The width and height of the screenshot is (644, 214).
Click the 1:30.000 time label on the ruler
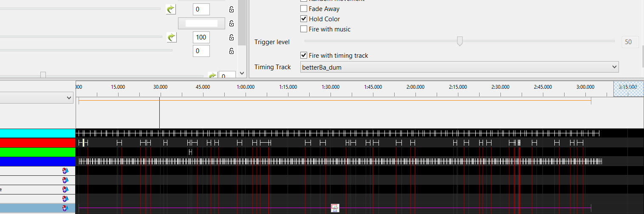point(330,87)
